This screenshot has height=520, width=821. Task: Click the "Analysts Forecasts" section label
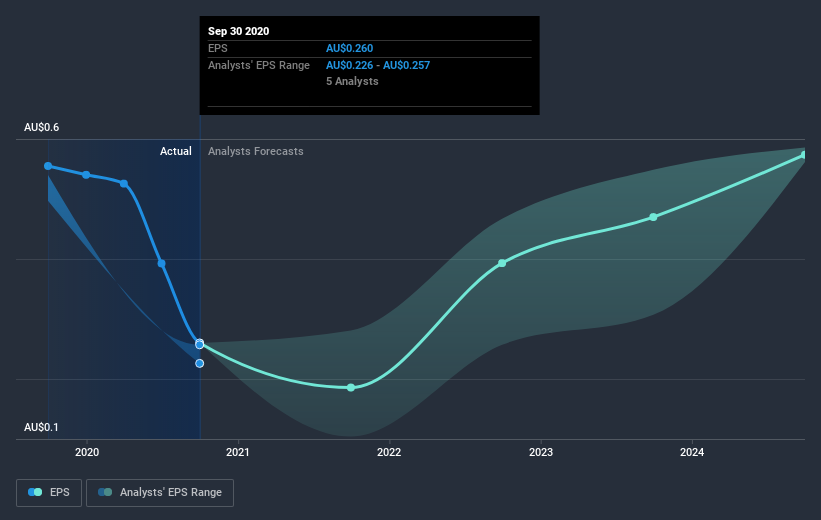point(256,151)
